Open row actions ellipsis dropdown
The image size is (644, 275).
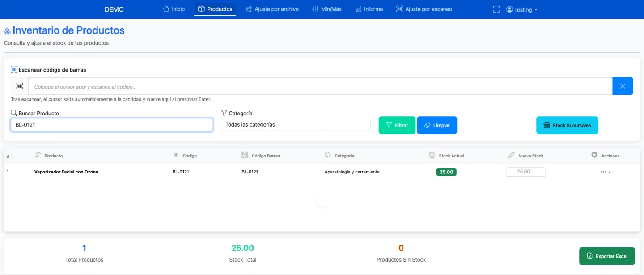click(x=606, y=172)
